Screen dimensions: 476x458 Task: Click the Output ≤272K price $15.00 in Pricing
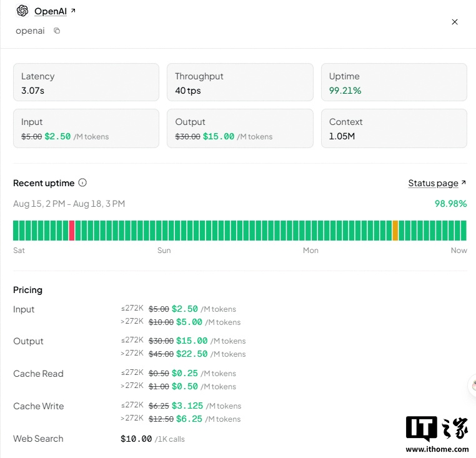click(192, 341)
